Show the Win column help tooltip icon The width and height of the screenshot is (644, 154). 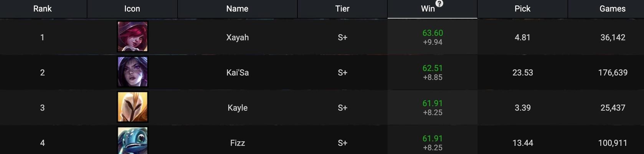[x=439, y=3]
